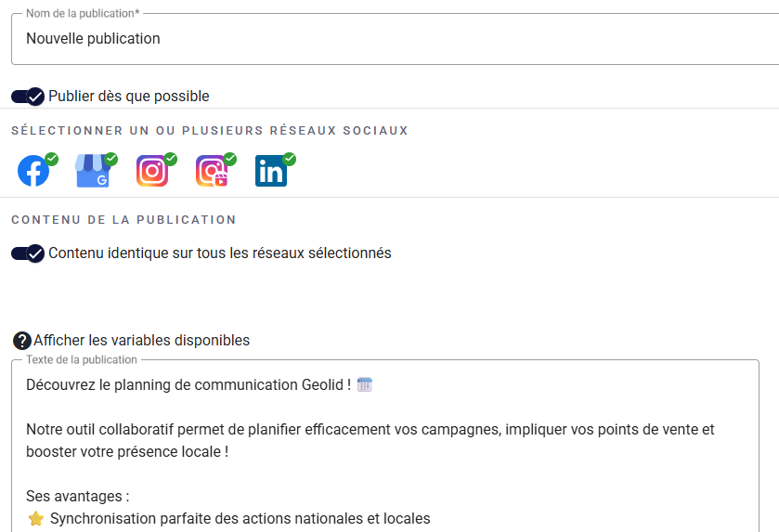The height and width of the screenshot is (532, 779).
Task: Open Afficher les variables disponibles link
Action: point(141,341)
